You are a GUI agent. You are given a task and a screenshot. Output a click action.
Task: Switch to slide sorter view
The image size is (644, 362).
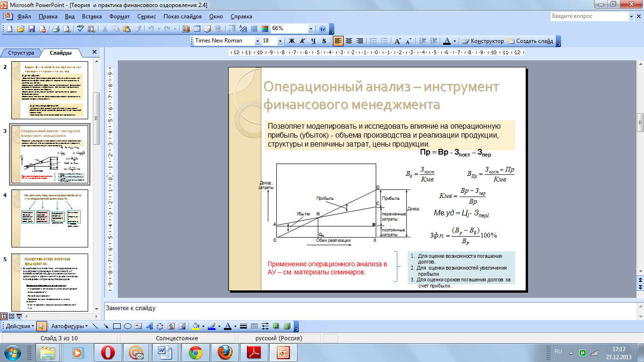pos(11,316)
